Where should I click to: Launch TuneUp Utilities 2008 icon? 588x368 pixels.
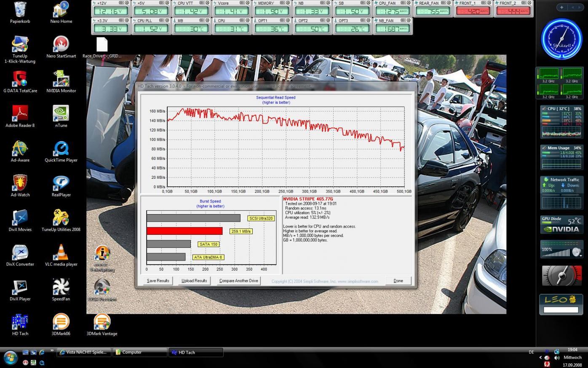[61, 220]
